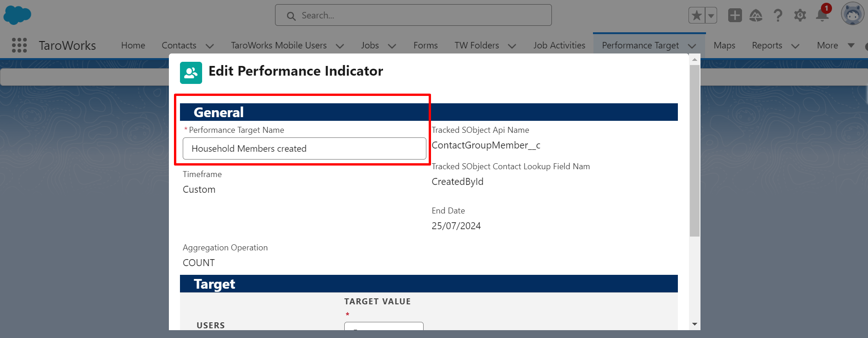Open the Notifications bell

(822, 16)
